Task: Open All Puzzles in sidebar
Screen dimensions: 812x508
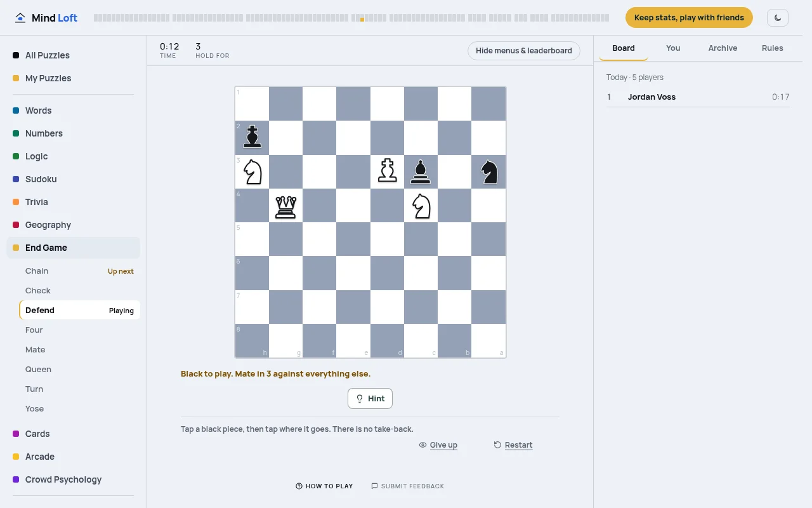Action: 73,55
